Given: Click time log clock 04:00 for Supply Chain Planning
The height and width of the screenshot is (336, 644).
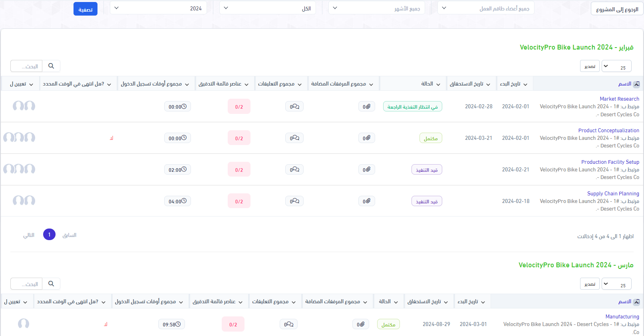Looking at the screenshot, I should pyautogui.click(x=177, y=201).
